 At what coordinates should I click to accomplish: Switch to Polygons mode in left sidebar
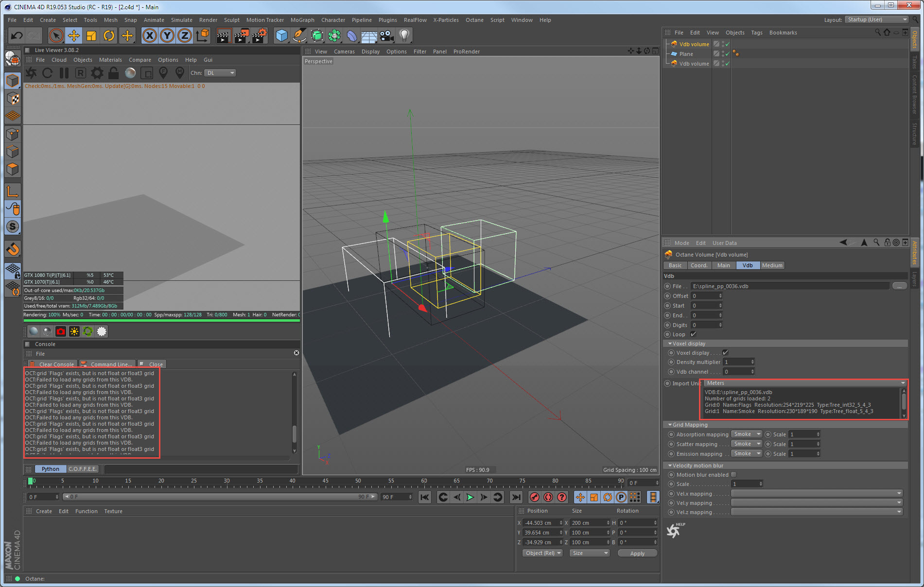pos(13,169)
